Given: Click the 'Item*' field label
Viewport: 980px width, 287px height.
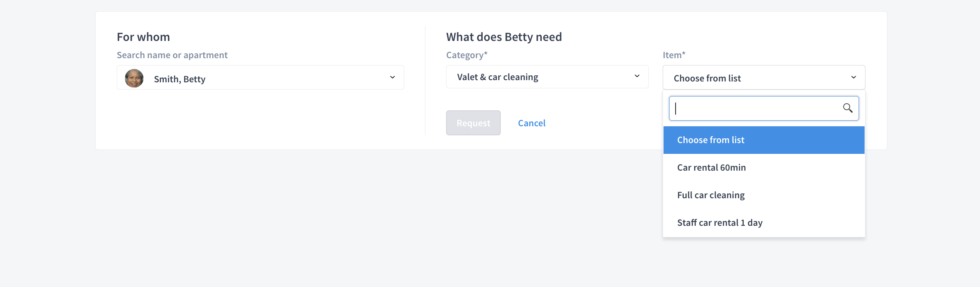Looking at the screenshot, I should (674, 55).
